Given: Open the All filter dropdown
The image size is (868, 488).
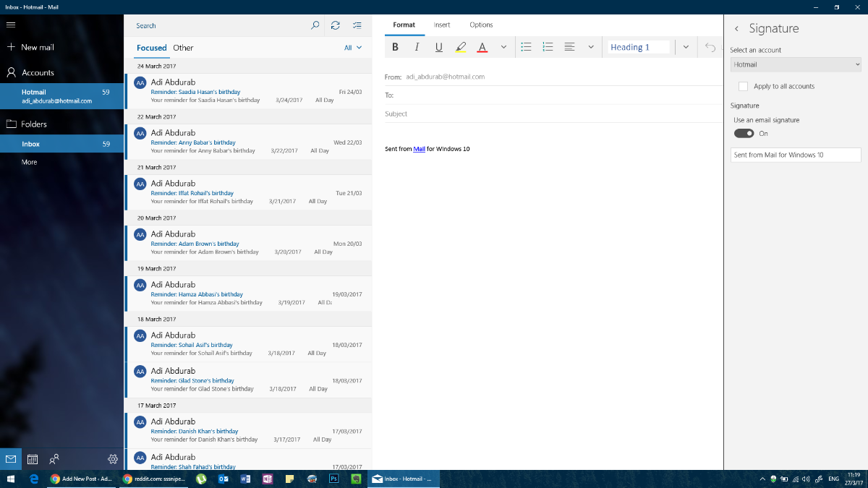Looking at the screenshot, I should 353,48.
